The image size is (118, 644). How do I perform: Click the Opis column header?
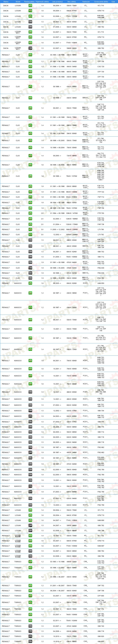click(113, 2)
